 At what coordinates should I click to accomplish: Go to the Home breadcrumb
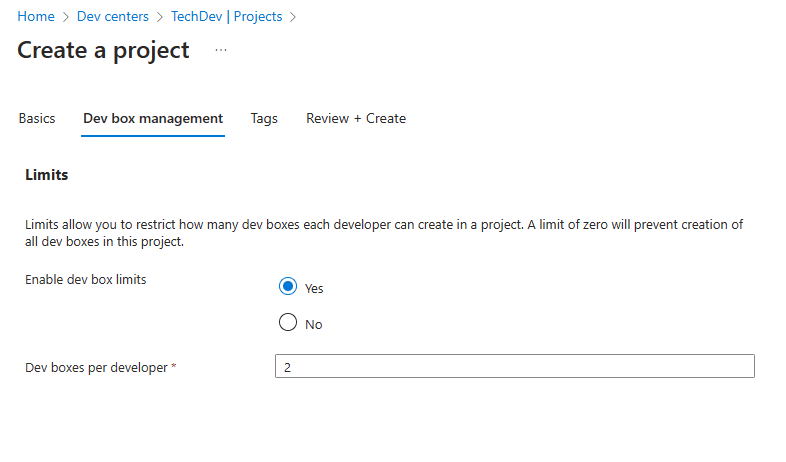click(x=36, y=17)
